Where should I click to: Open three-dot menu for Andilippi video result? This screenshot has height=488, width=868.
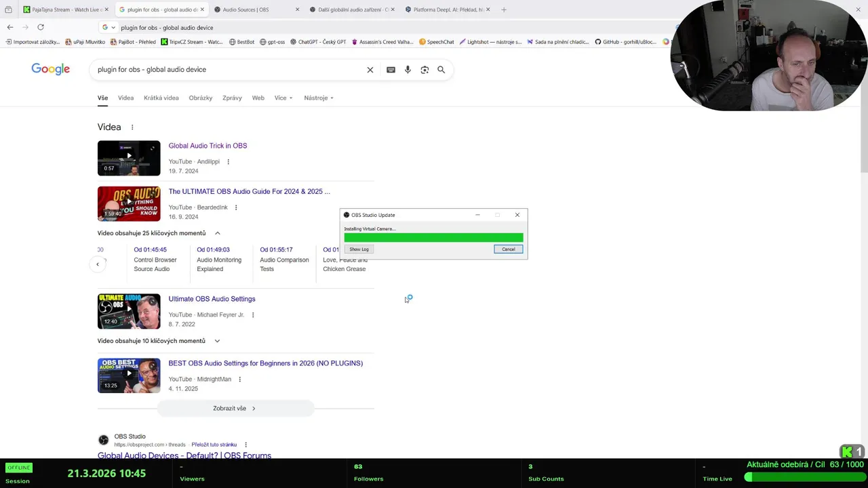click(228, 162)
